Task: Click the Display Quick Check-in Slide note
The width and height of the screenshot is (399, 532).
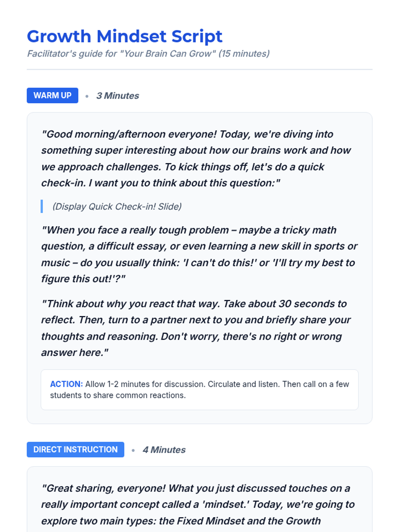Action: (x=117, y=206)
